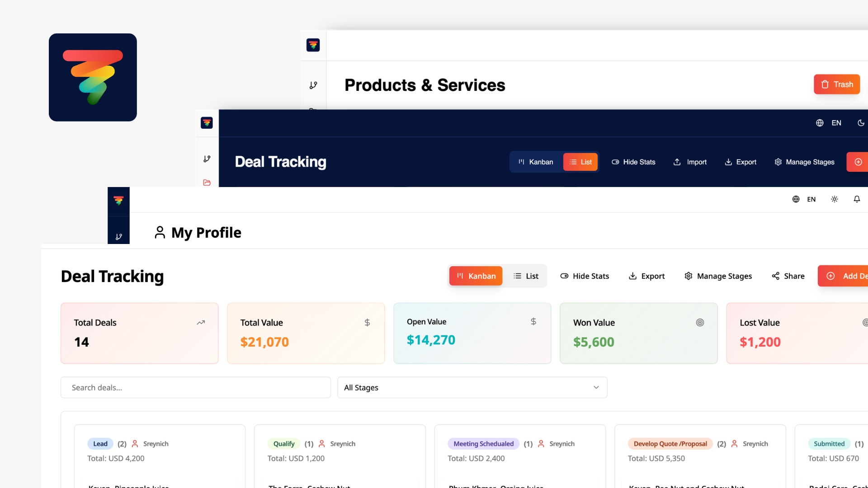Click the bell notification icon

[857, 199]
